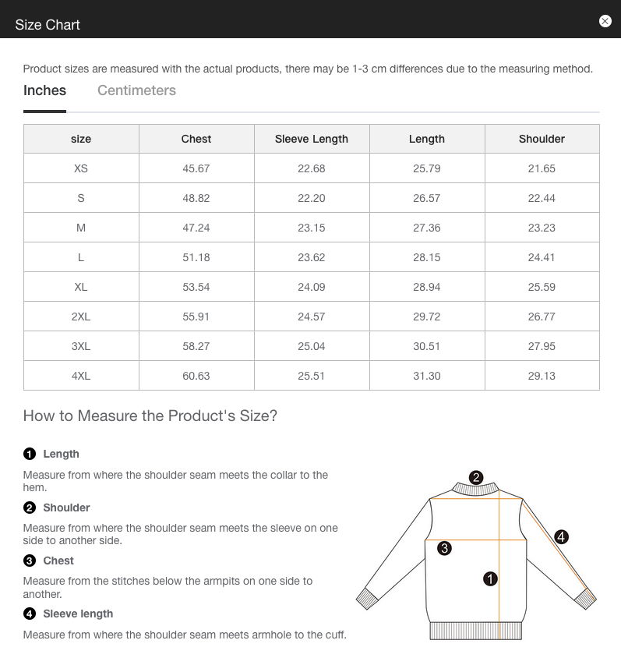Click the circled 4 on the sleeve diagram
The image size is (621, 672).
(x=560, y=536)
